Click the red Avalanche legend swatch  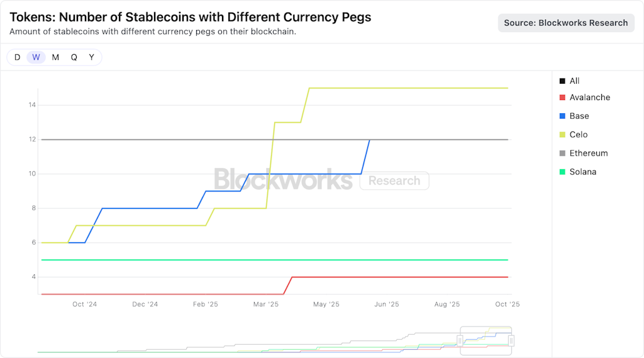pyautogui.click(x=562, y=98)
